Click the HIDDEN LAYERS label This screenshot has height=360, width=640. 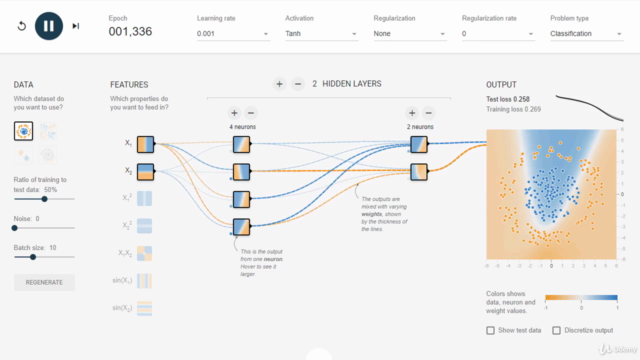point(352,84)
